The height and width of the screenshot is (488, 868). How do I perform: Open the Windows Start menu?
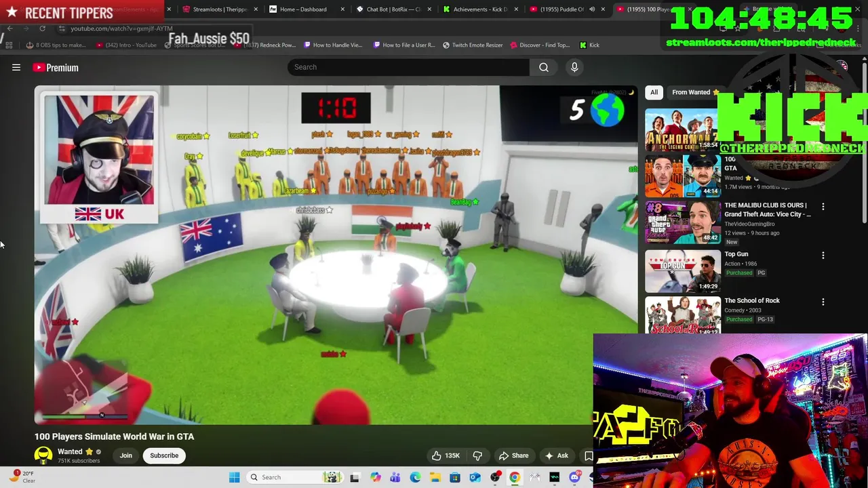[234, 477]
